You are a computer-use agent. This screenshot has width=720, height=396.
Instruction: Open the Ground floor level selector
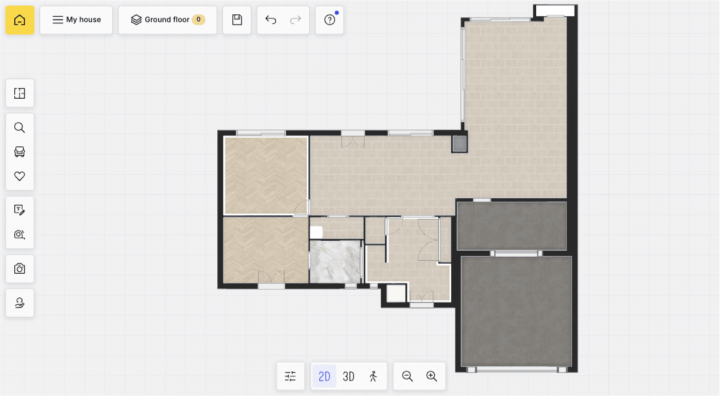168,20
